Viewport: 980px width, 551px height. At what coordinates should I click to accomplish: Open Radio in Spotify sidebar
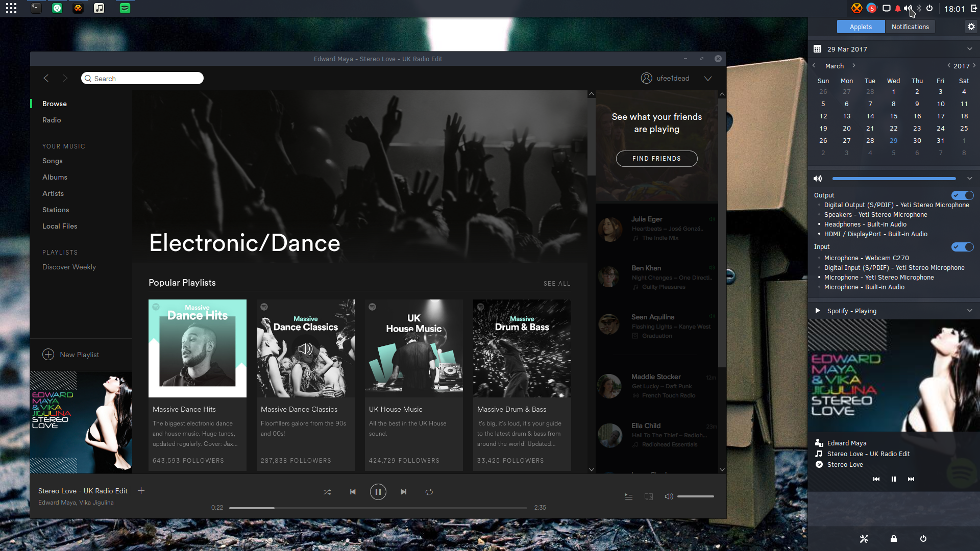pyautogui.click(x=52, y=120)
